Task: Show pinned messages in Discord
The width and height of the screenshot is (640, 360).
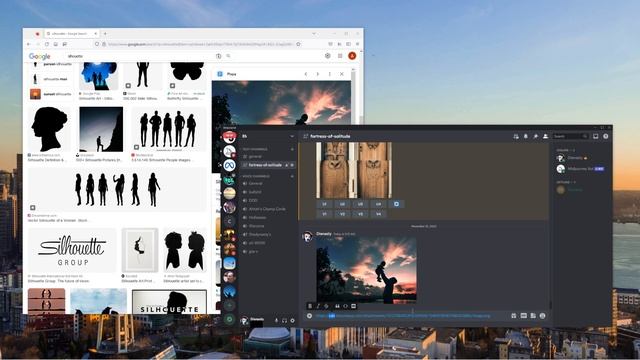Action: tap(536, 136)
